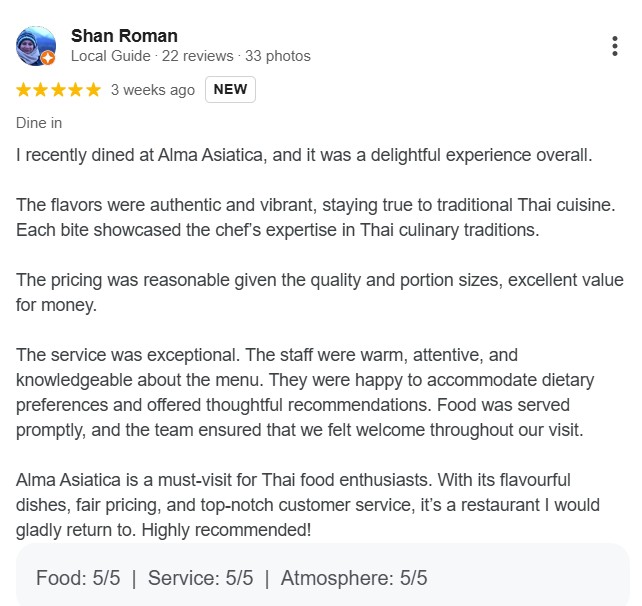Click the NEW badge
The width and height of the screenshot is (642, 606).
point(230,90)
